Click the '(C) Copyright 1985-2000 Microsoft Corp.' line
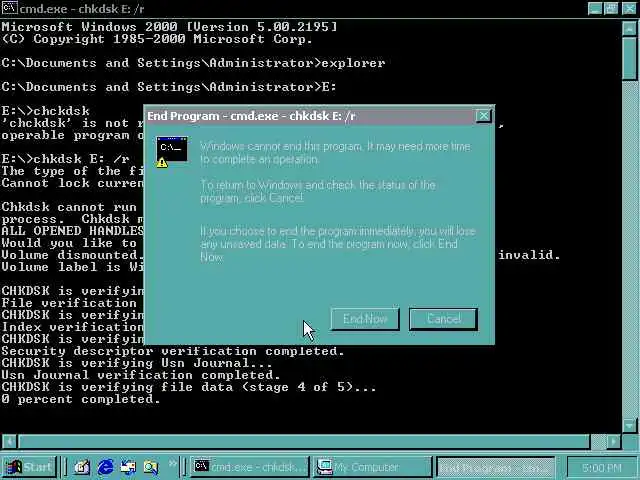The width and height of the screenshot is (640, 480). point(157,39)
